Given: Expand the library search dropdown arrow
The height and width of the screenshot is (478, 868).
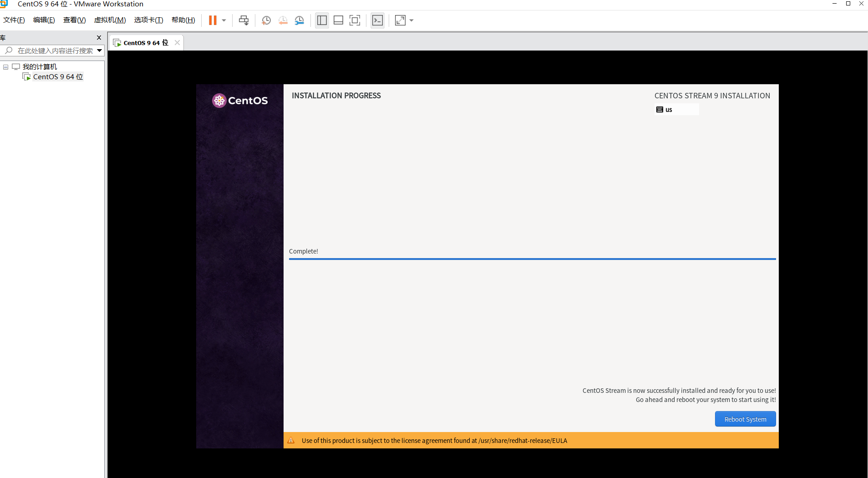Looking at the screenshot, I should pos(99,51).
